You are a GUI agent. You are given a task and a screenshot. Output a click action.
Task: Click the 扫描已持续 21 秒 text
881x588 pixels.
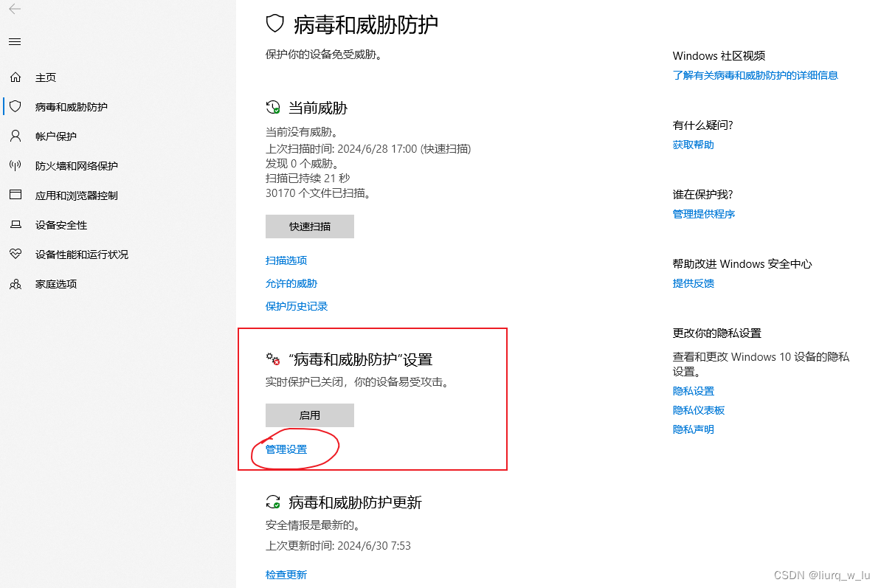[308, 178]
